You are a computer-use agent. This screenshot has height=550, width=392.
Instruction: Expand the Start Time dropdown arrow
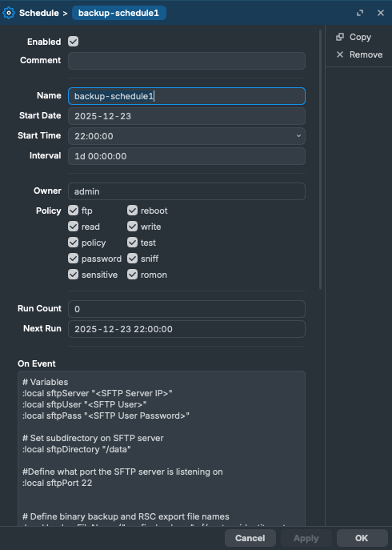[298, 136]
